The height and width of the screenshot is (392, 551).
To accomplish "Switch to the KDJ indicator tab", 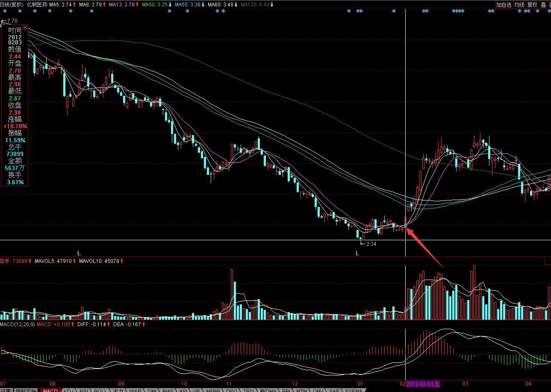I will tap(69, 390).
